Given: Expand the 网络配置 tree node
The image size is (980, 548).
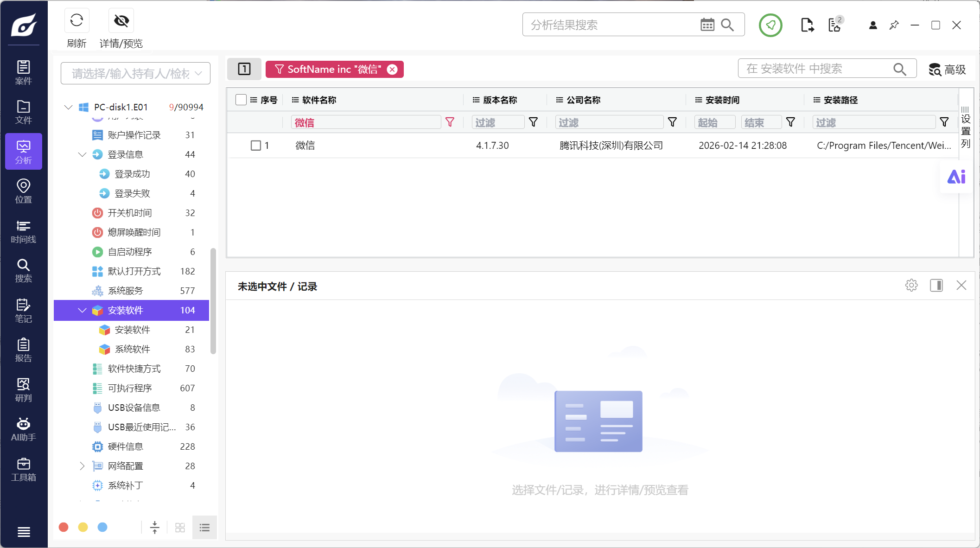Looking at the screenshot, I should [x=82, y=466].
